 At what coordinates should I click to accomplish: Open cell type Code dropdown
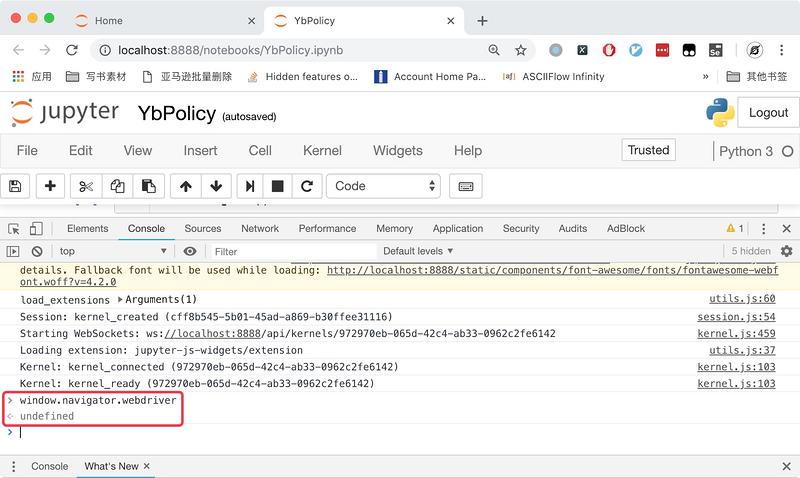[x=383, y=186]
